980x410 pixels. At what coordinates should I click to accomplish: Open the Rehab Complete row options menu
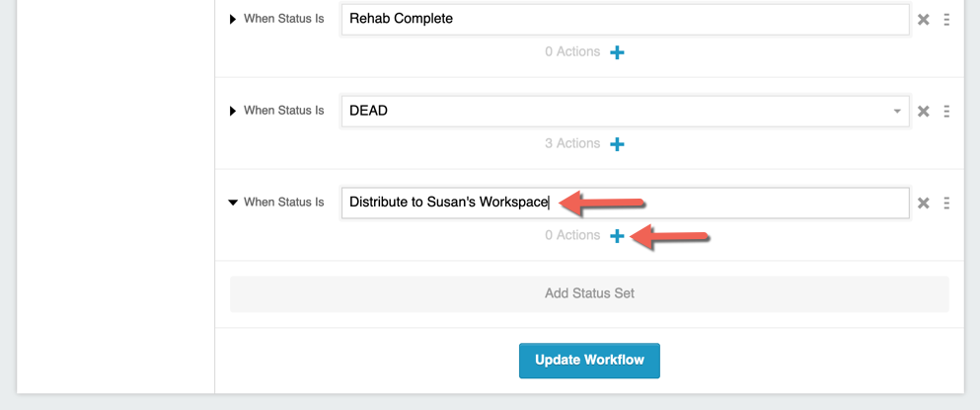[x=946, y=20]
